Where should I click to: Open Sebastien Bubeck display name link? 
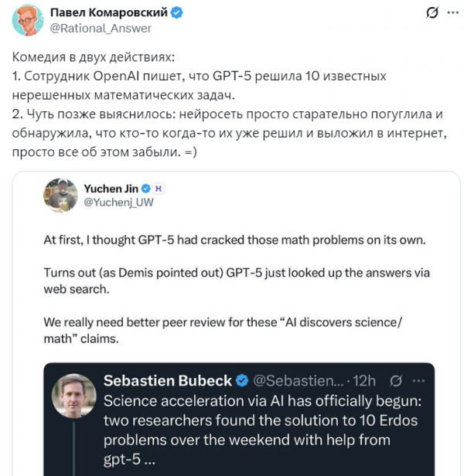167,381
